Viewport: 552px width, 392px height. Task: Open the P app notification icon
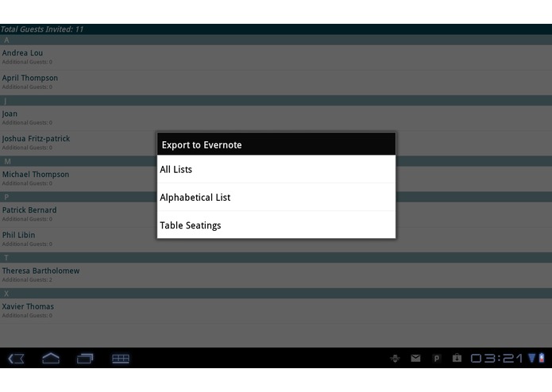coord(437,358)
